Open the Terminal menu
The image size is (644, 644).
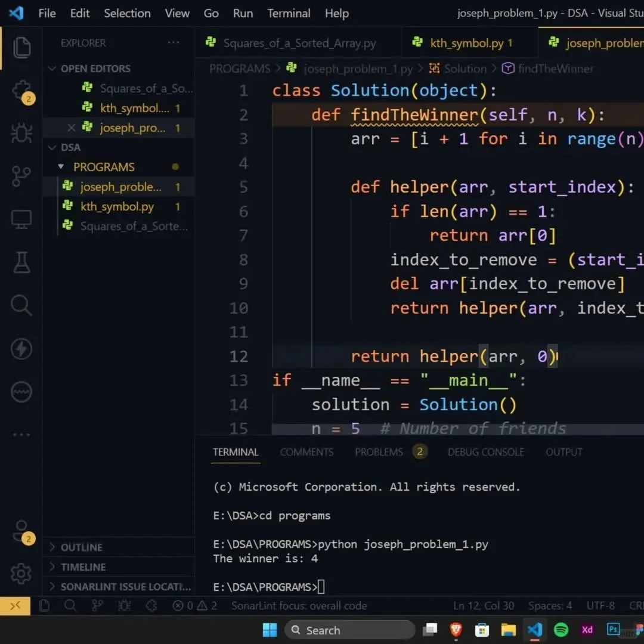(x=289, y=13)
